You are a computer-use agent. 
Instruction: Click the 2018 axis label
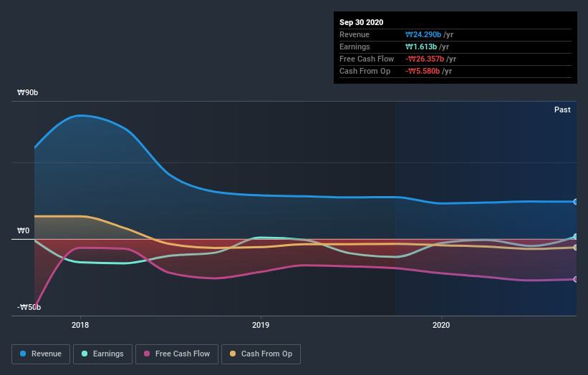point(80,325)
